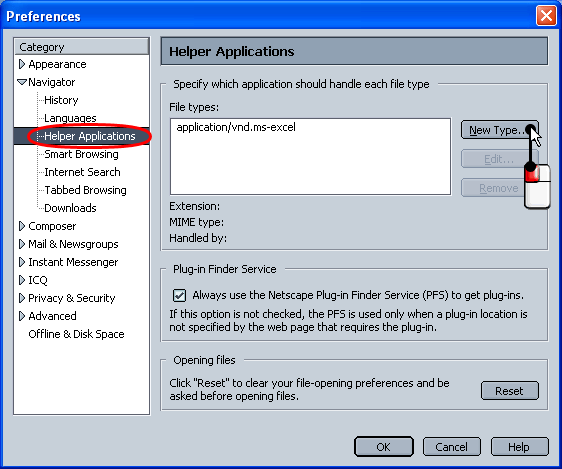Open the Languages preferences
This screenshot has width=562, height=469.
coord(70,118)
